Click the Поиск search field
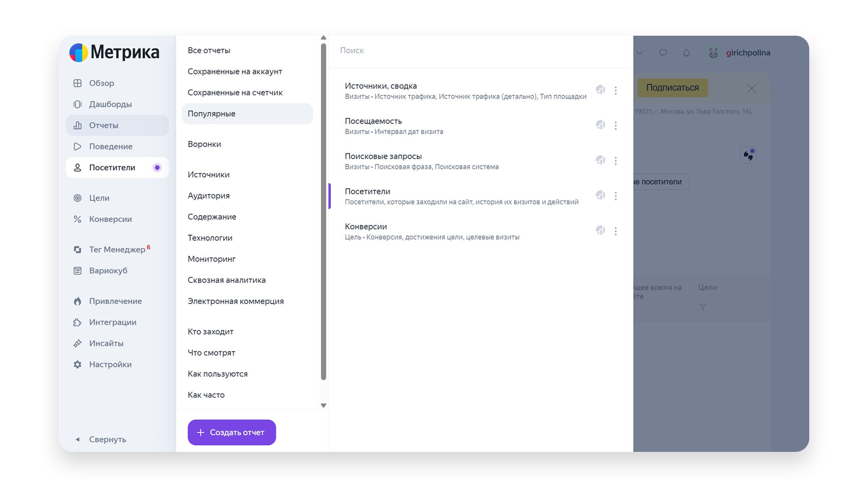This screenshot has width=868, height=488. (481, 51)
